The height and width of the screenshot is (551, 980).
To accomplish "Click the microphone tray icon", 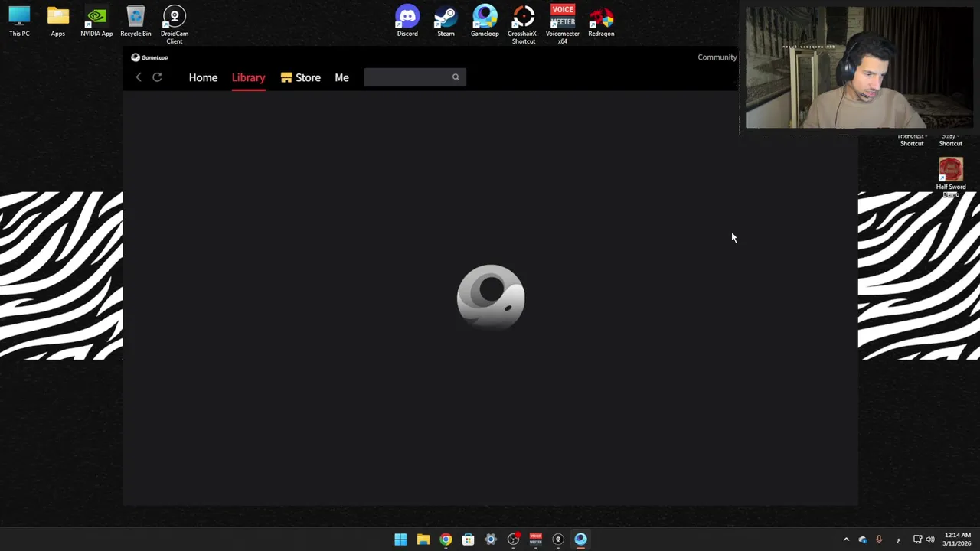I will click(879, 540).
